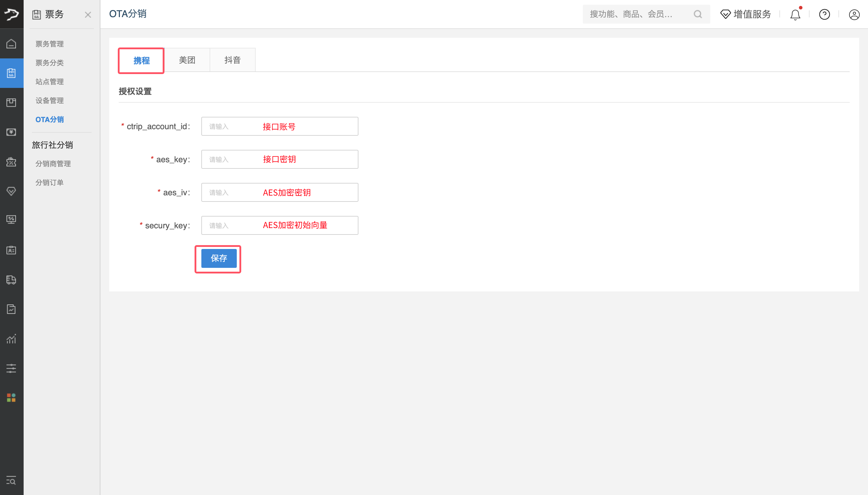The image size is (868, 495).
Task: Click the delivery truck sidebar icon
Action: pos(11,279)
